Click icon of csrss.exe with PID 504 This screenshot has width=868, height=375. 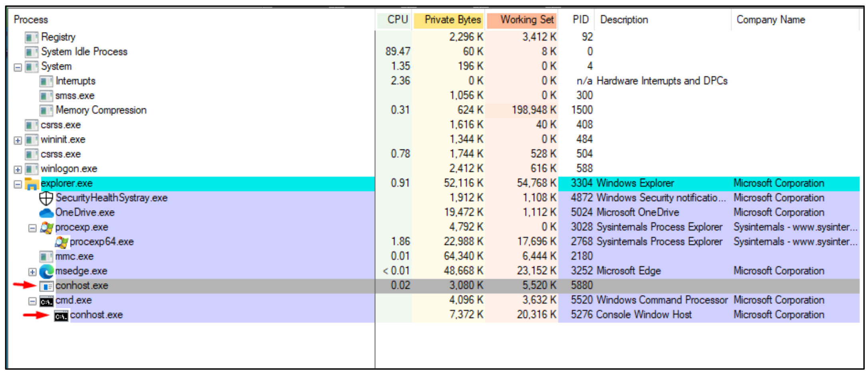click(x=32, y=154)
